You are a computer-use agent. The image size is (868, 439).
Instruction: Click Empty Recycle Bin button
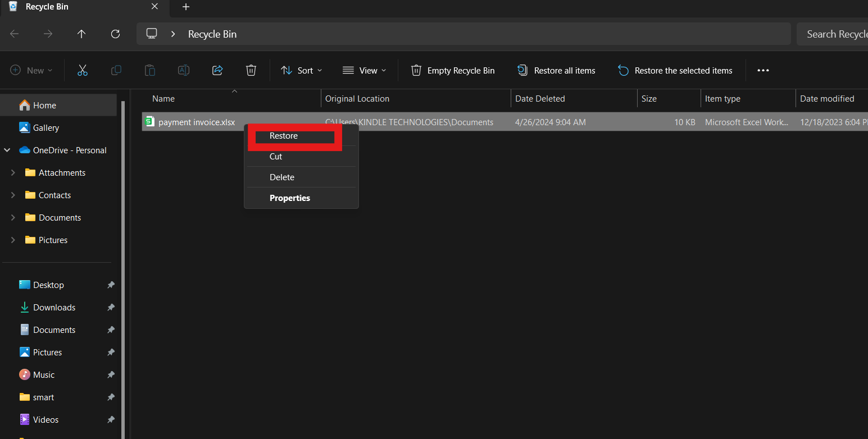(453, 70)
